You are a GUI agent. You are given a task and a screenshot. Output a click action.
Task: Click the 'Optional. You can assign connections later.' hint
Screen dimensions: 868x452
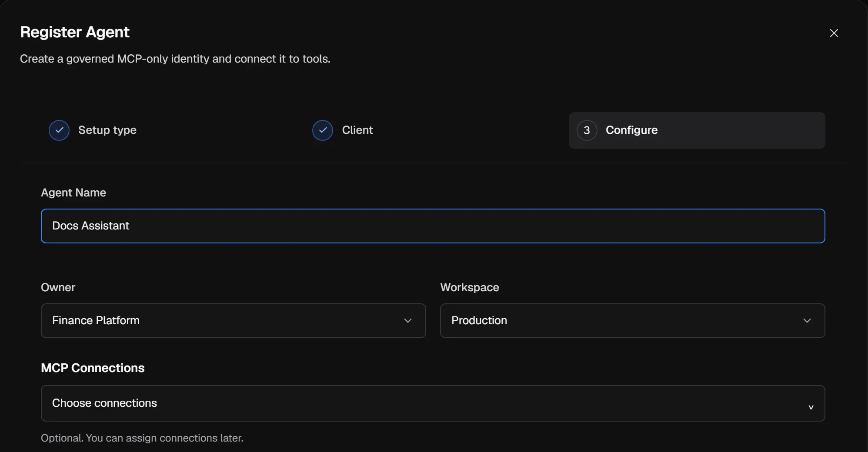click(x=142, y=438)
